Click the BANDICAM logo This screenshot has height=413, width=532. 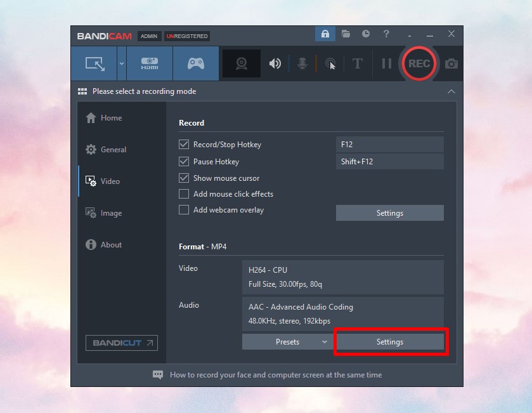click(105, 36)
